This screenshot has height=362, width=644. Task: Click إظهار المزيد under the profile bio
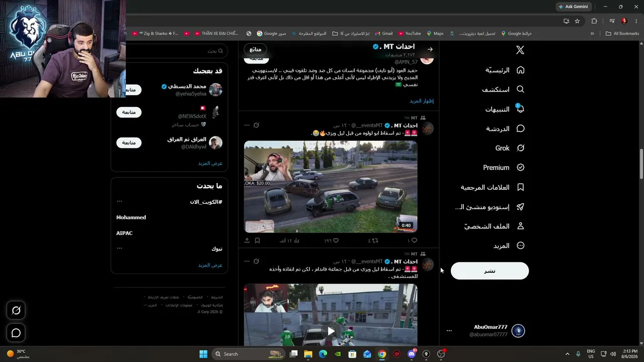pos(422,101)
